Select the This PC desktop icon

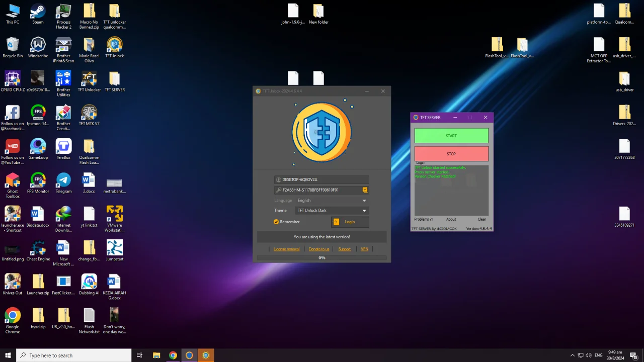point(13,14)
